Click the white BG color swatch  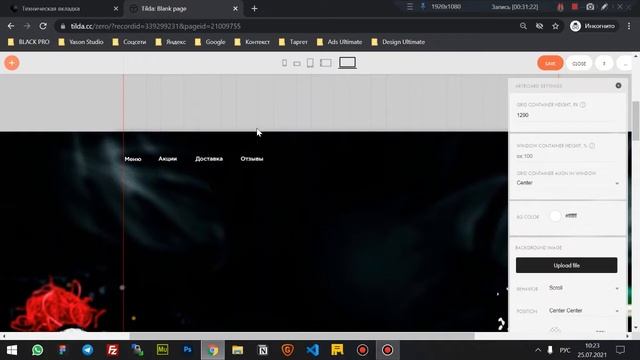[x=555, y=216]
